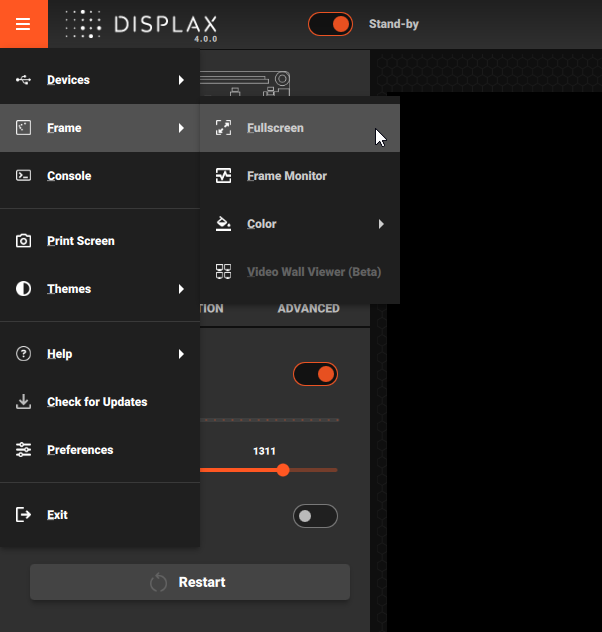Click the Console terminal icon
The height and width of the screenshot is (632, 602).
coord(24,176)
